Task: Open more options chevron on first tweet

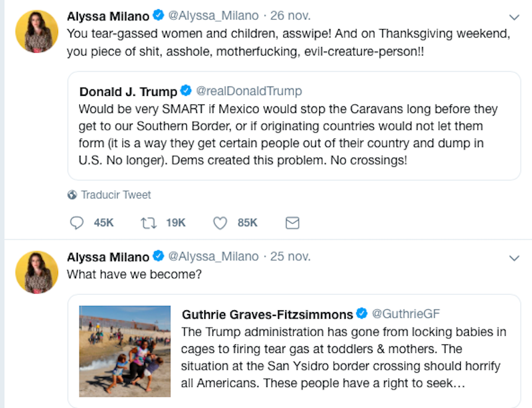Action: point(514,17)
